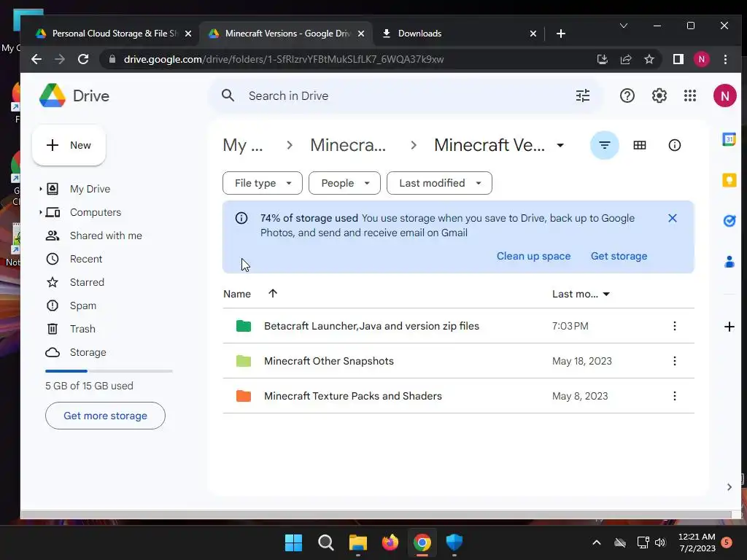Open Windows Start menu
747x560 pixels.
[293, 542]
